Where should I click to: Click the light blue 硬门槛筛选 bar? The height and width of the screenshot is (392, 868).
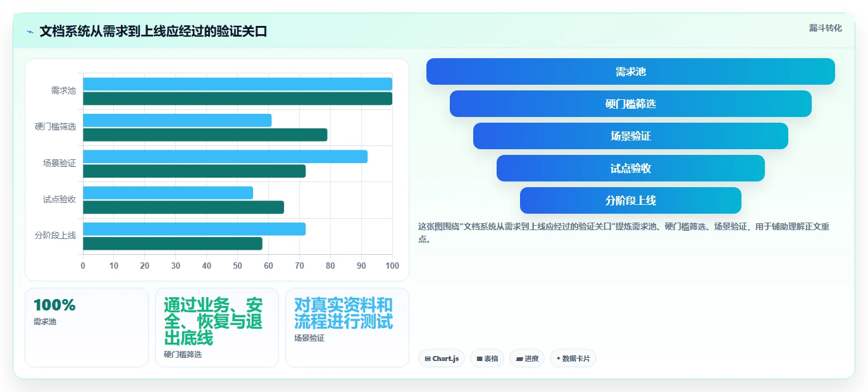point(177,120)
